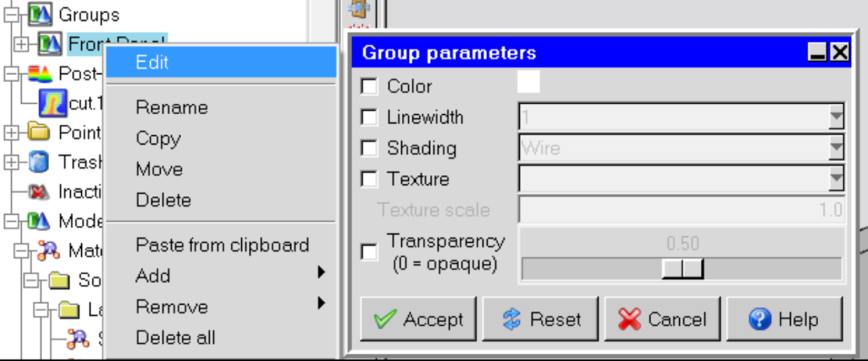
Task: Click the Inactive items icon
Action: coord(39,192)
